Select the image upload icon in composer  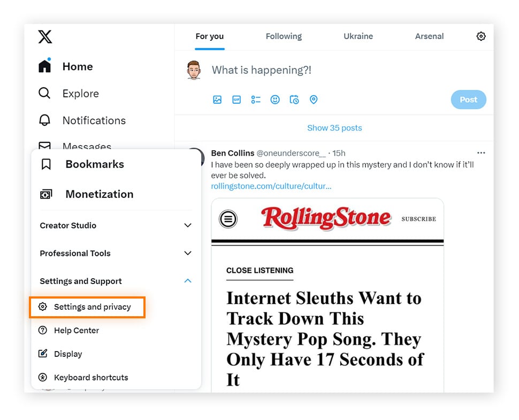(217, 100)
